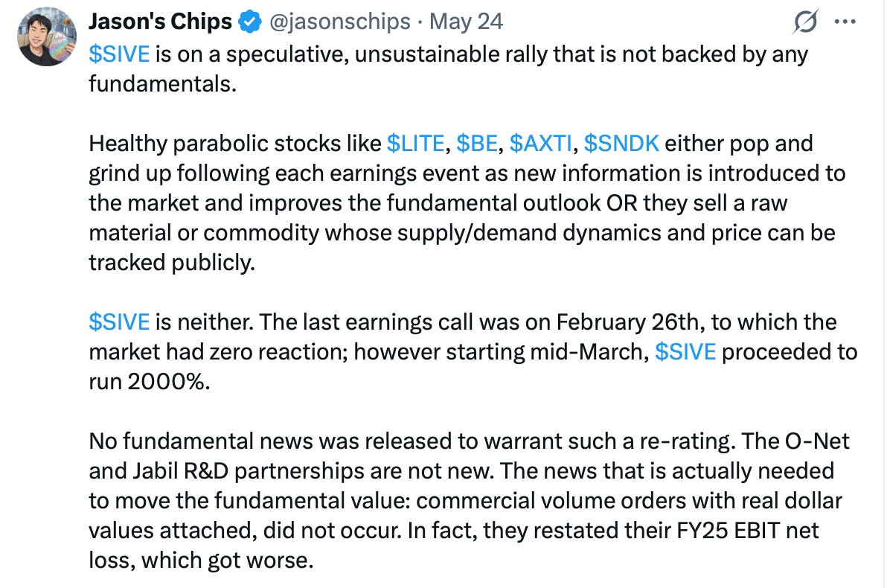Open the Grok explain-post icon

(x=804, y=22)
